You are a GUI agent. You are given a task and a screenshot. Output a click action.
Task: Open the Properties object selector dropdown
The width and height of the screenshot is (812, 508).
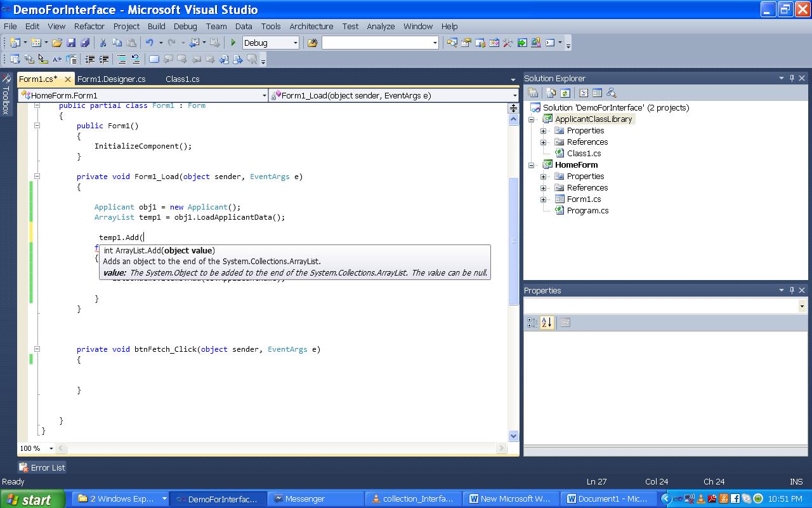802,306
